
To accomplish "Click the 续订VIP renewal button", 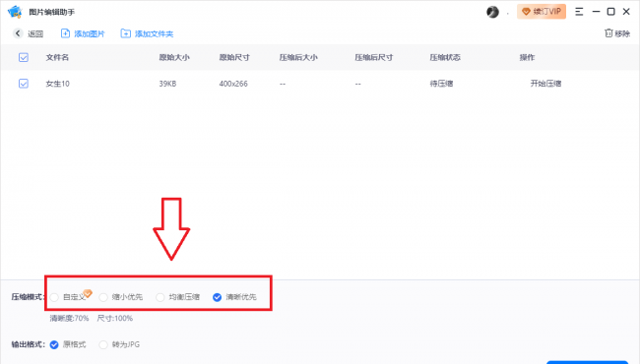I will pyautogui.click(x=542, y=12).
